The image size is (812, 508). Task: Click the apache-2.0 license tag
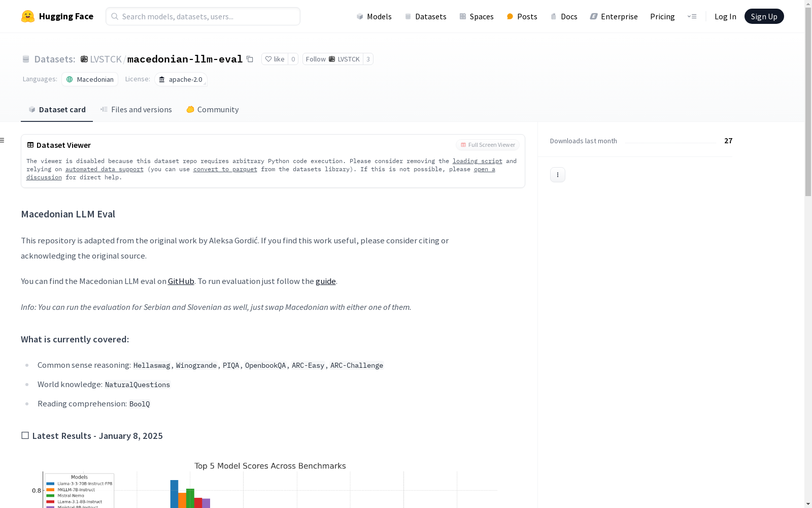click(181, 79)
